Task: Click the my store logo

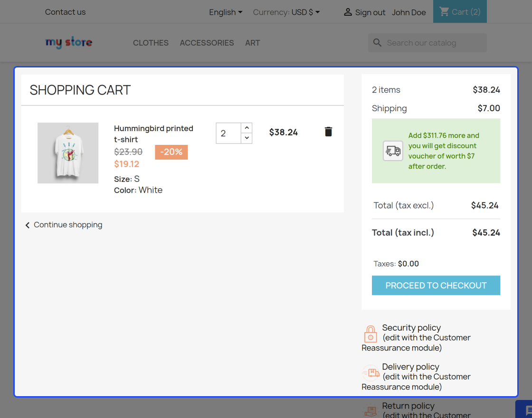Action: pos(69,43)
